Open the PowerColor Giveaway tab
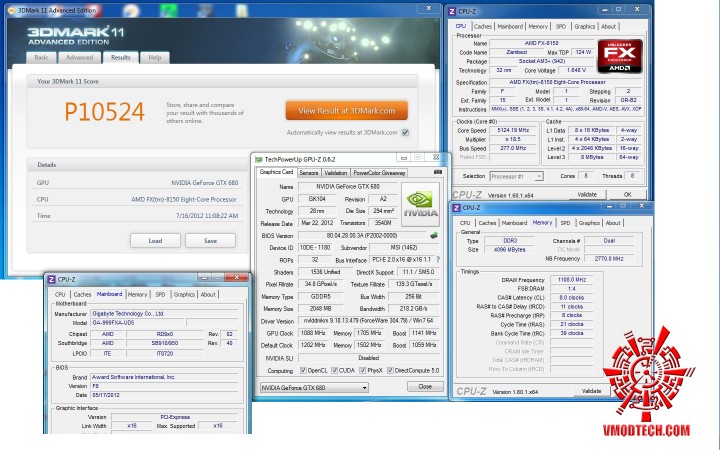Image resolution: width=720 pixels, height=450 pixels. 379,173
